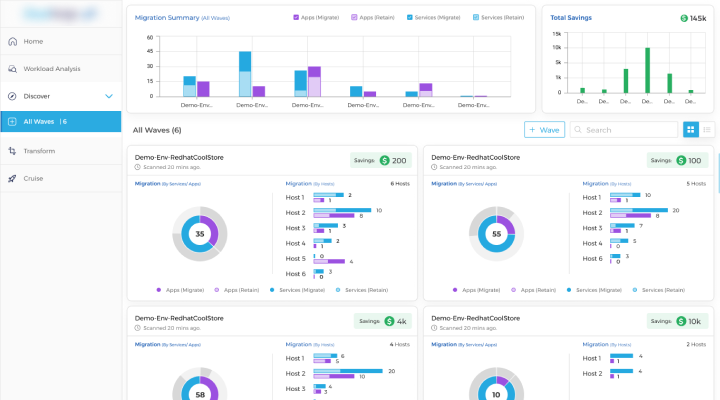This screenshot has width=720, height=400.
Task: Switch to list view layout
Action: tap(708, 130)
